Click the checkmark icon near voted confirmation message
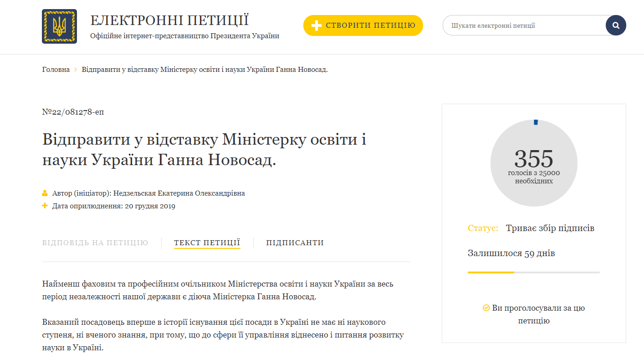 [486, 308]
